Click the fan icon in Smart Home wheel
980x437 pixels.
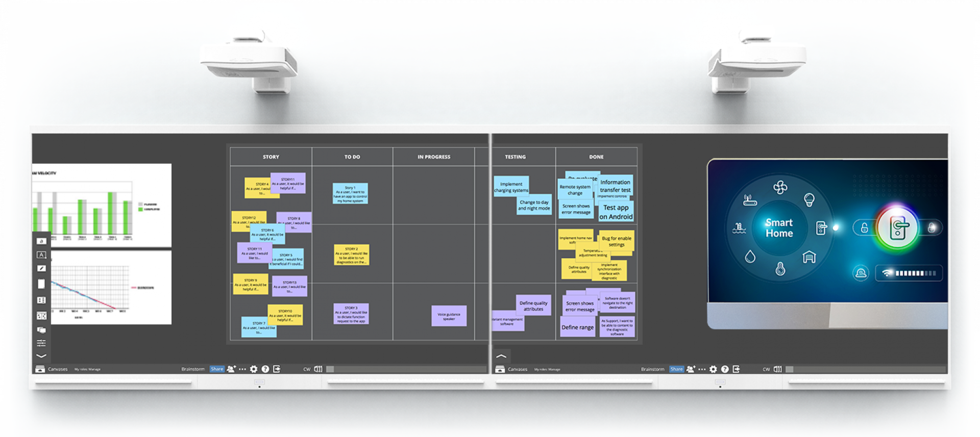click(x=780, y=188)
